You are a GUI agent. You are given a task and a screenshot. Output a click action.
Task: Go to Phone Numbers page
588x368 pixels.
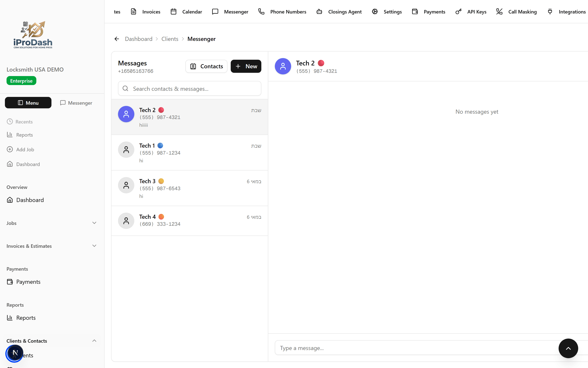[x=282, y=12]
